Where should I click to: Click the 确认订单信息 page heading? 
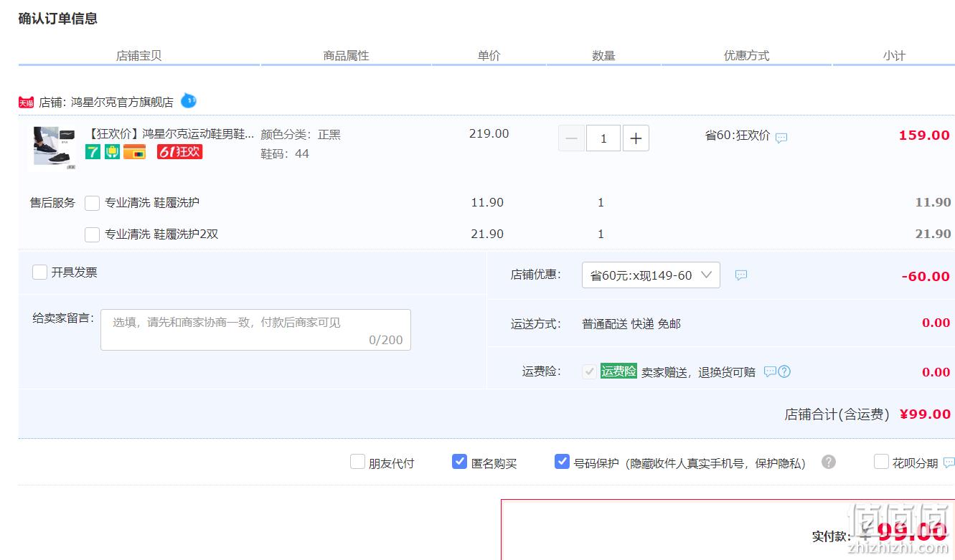58,19
